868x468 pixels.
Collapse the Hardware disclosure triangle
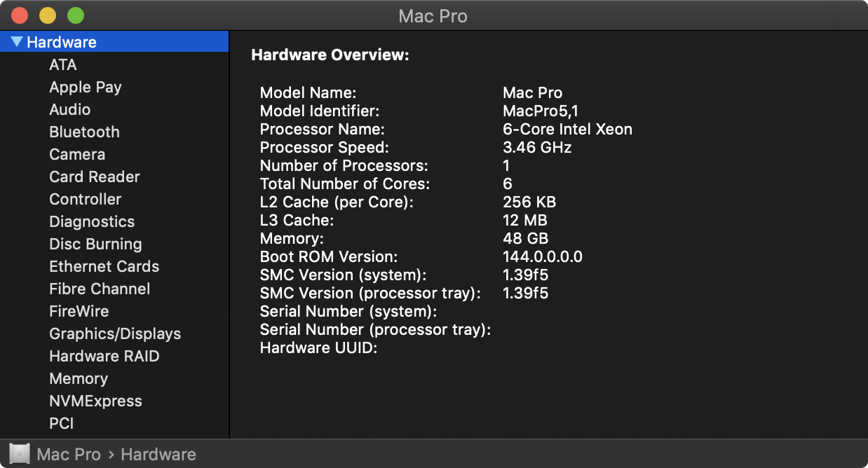pos(17,42)
